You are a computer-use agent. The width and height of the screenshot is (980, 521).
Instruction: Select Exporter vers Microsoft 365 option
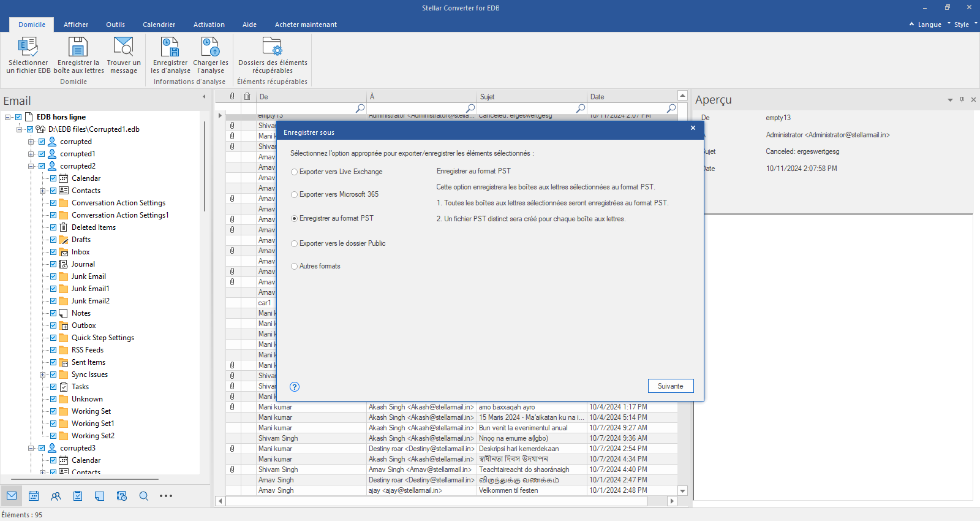335,194
